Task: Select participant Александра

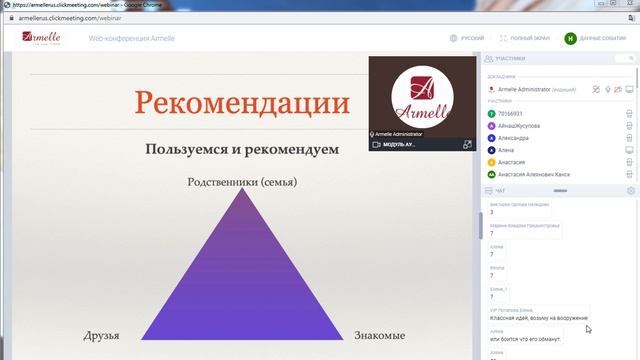Action: point(513,138)
